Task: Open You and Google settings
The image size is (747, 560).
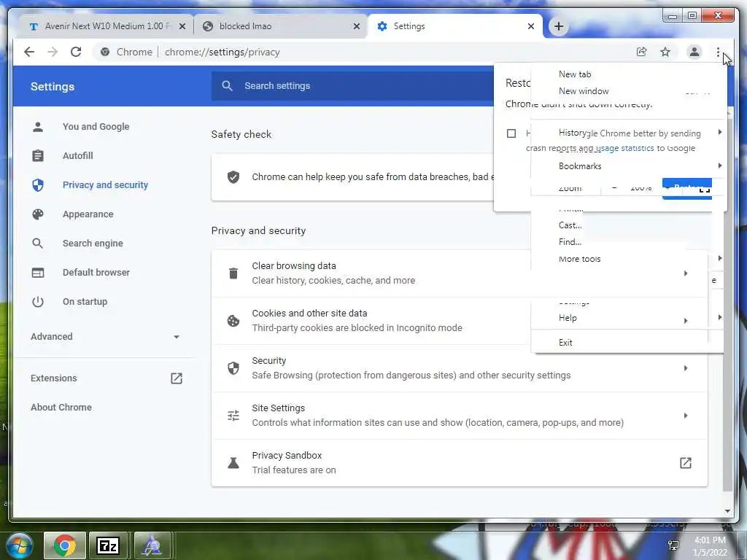Action: click(x=96, y=127)
